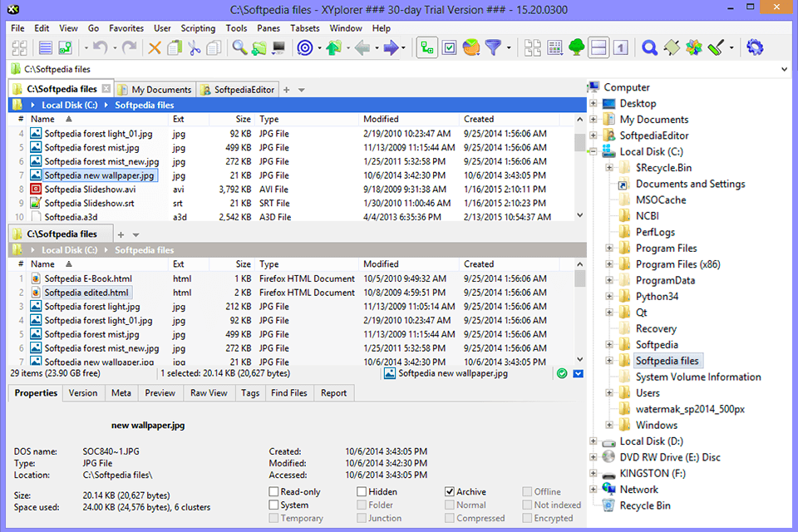The width and height of the screenshot is (798, 532).
Task: Click the Undo toolbar icon
Action: [x=99, y=47]
